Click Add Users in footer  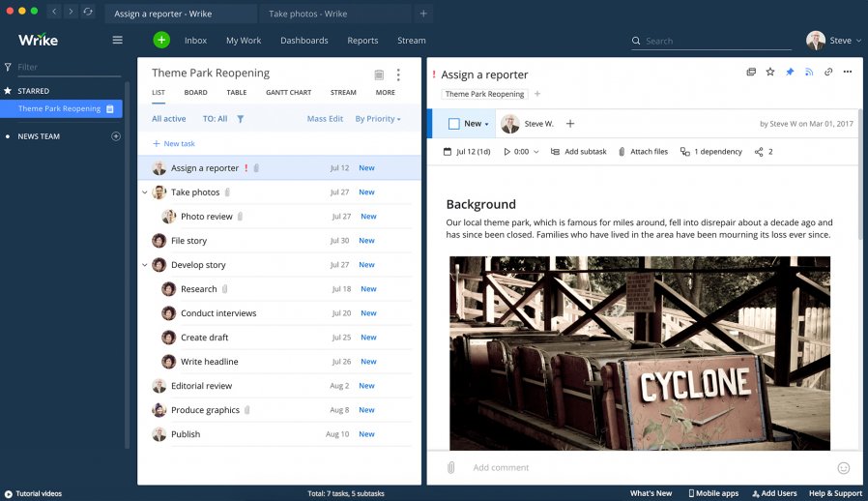774,493
